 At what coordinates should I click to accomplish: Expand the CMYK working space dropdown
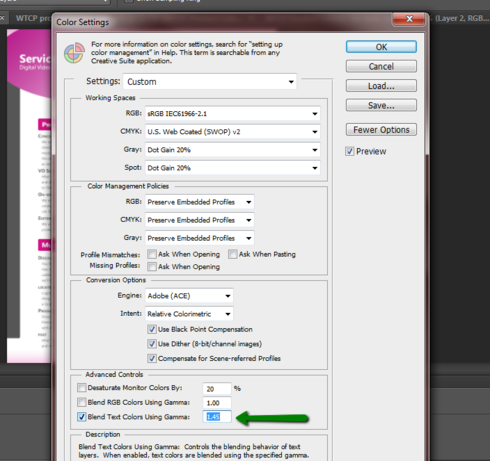[x=233, y=132]
